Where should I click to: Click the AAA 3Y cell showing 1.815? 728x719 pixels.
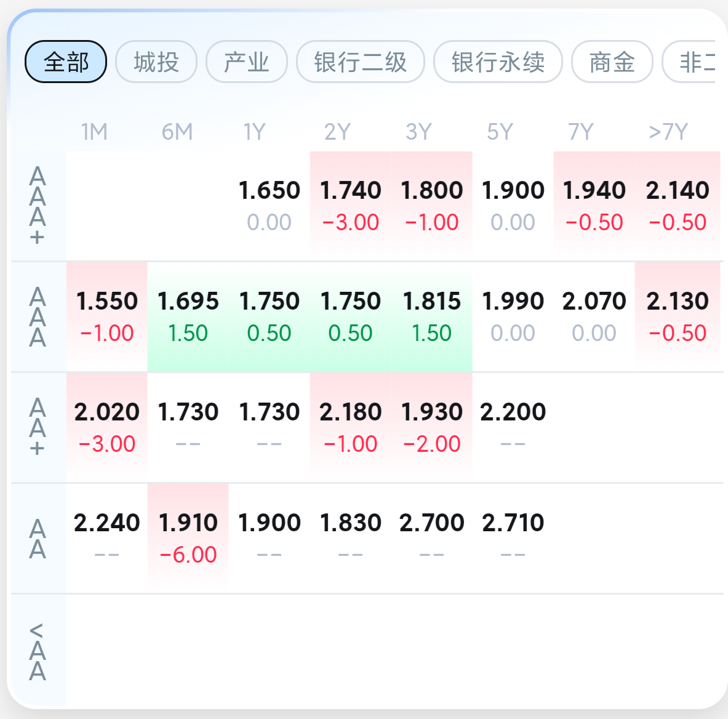[x=432, y=316]
